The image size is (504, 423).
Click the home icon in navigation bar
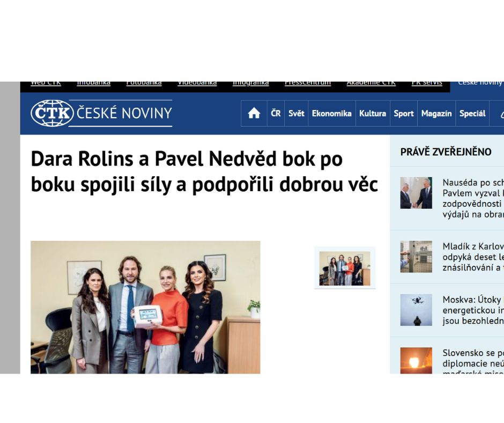pos(254,113)
